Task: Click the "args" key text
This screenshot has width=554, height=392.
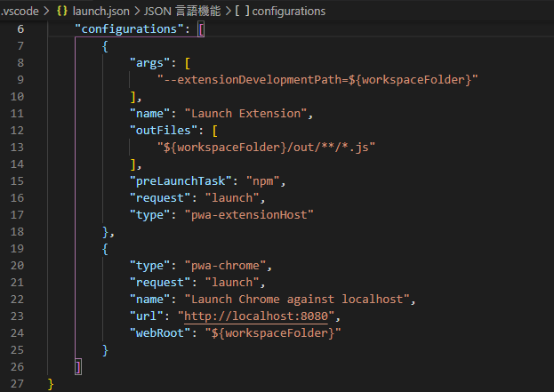Action: point(149,63)
